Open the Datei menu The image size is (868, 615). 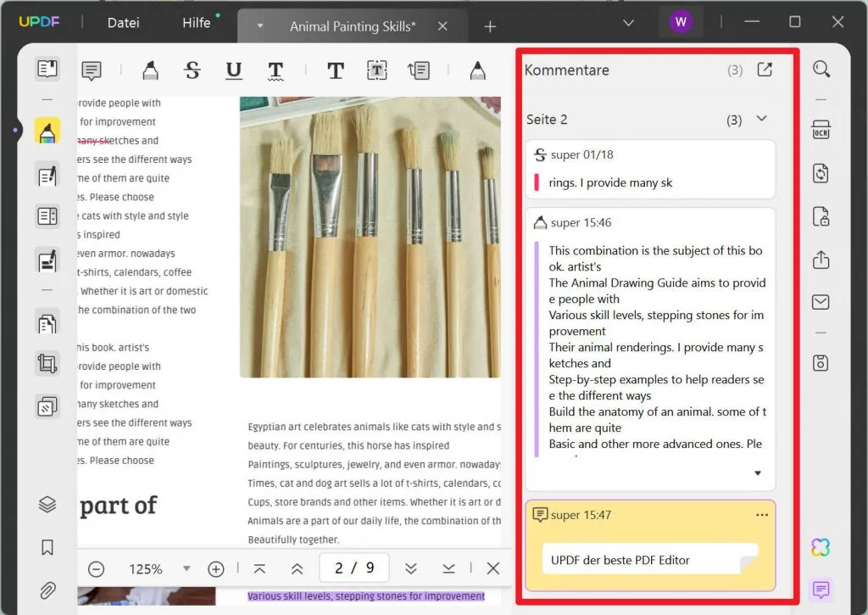[x=123, y=23]
